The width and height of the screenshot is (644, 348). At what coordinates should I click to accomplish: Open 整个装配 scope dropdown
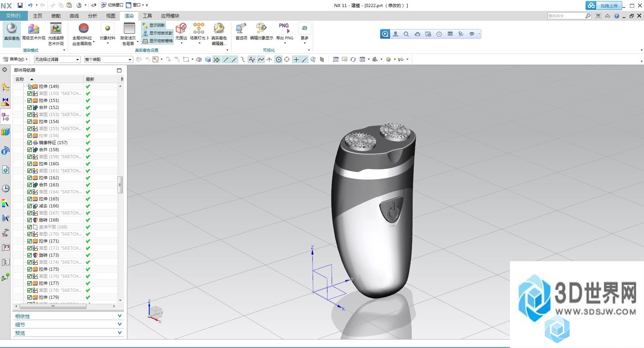[x=108, y=59]
